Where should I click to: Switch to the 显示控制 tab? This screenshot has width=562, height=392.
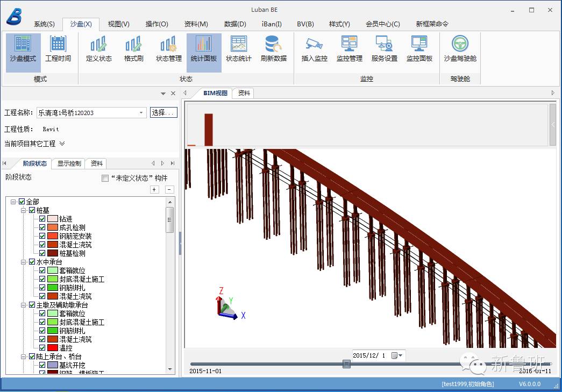pos(69,163)
